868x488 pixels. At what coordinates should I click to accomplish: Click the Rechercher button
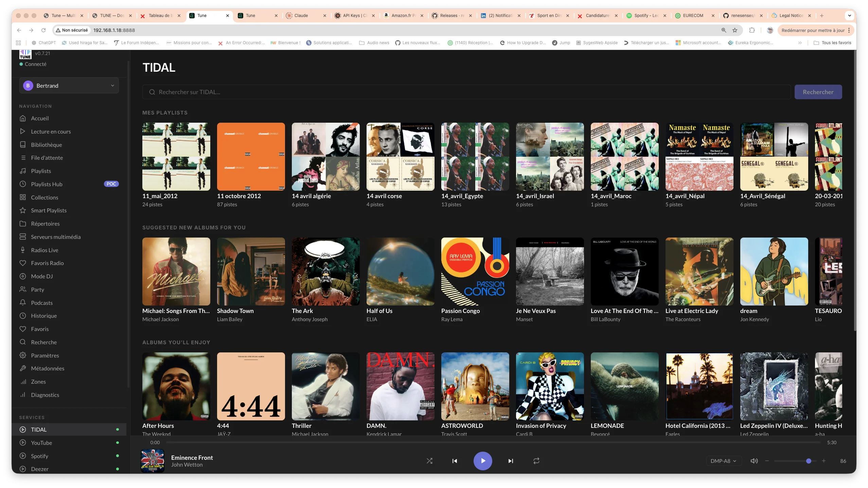pyautogui.click(x=818, y=92)
